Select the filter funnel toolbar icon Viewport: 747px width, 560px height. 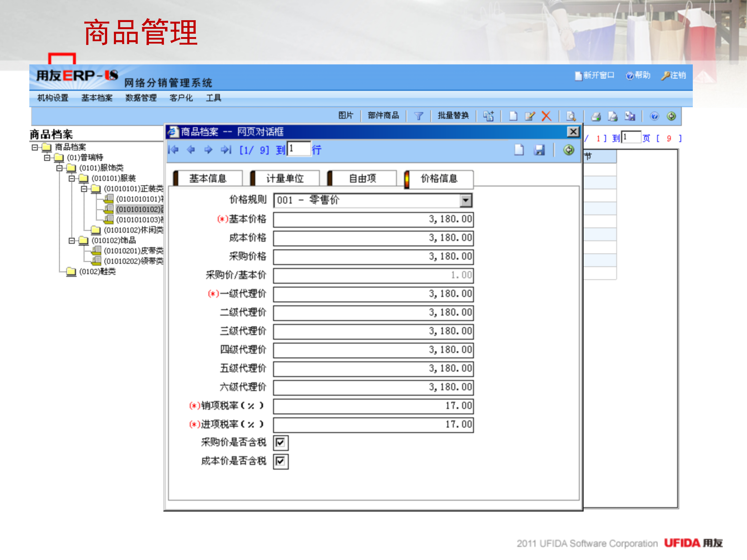click(419, 116)
